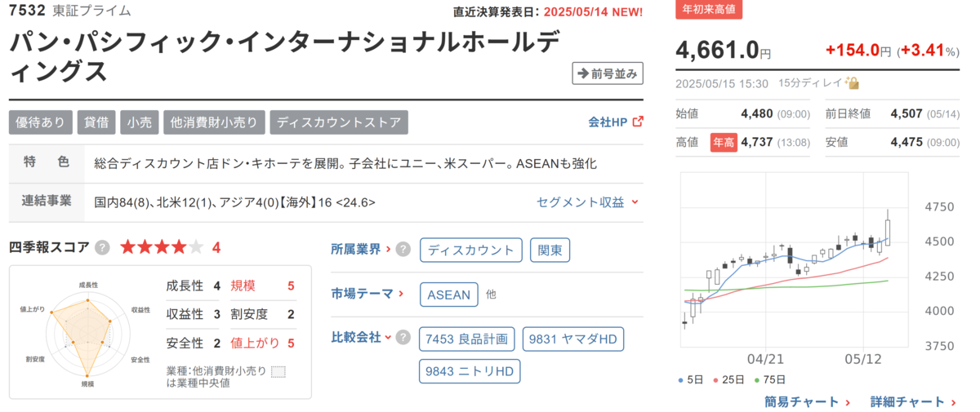Click the 高値 value 4,737
This screenshot has width=980, height=412.
pos(756,142)
